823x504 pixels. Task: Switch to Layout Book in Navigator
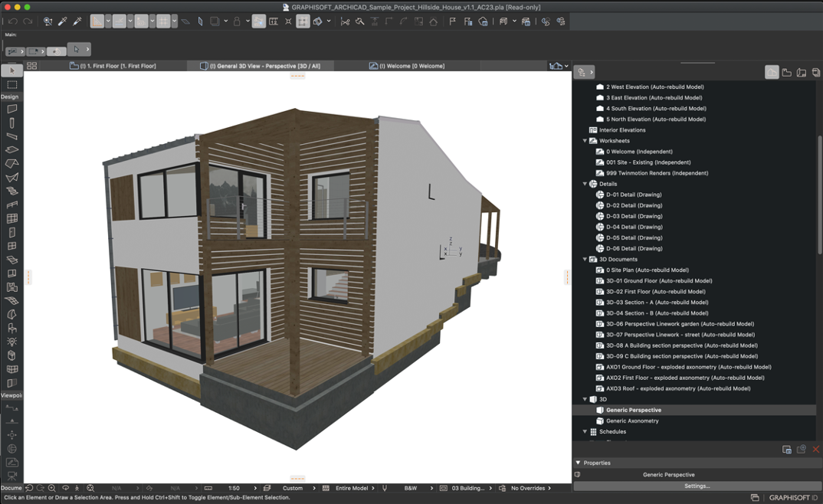pos(802,73)
